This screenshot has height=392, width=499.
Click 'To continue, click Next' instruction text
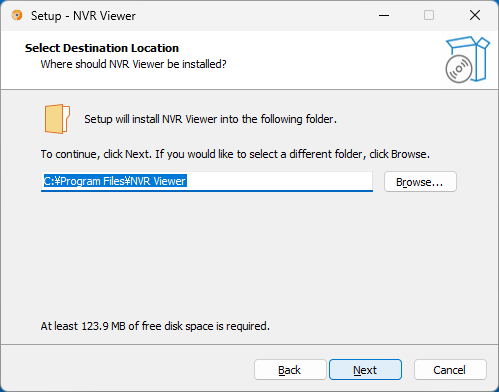(235, 154)
